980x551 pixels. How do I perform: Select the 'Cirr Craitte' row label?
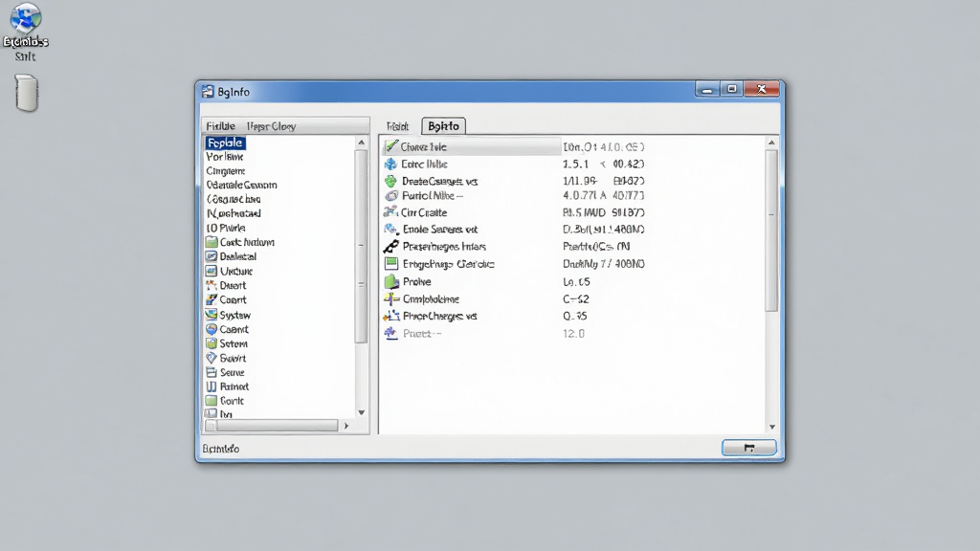pos(424,212)
